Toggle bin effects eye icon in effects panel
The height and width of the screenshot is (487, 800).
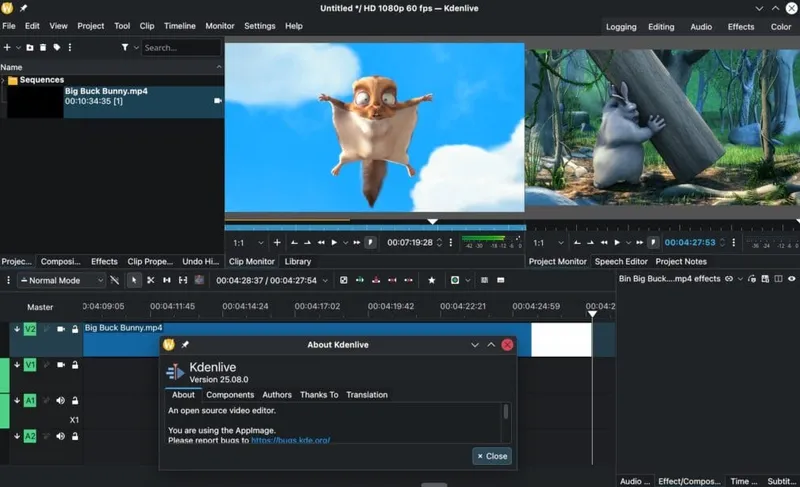[791, 278]
